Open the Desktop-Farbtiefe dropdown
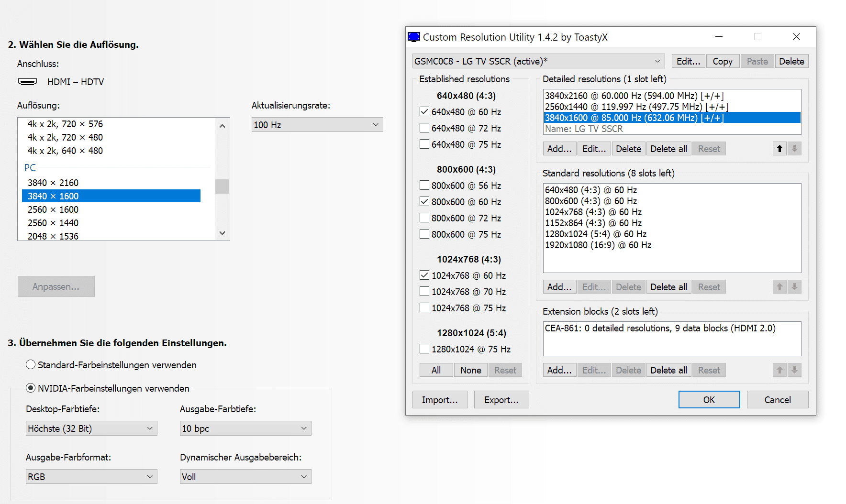Screen dimensions: 846x504 click(91, 428)
